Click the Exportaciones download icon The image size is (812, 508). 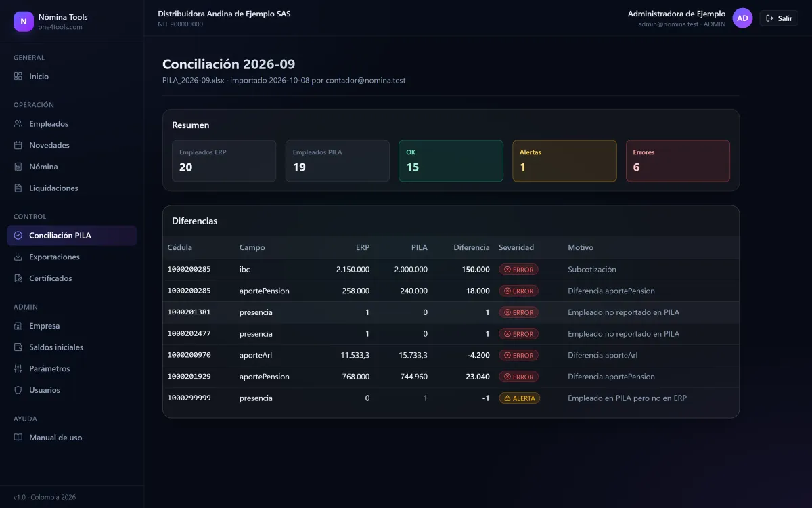pyautogui.click(x=18, y=257)
